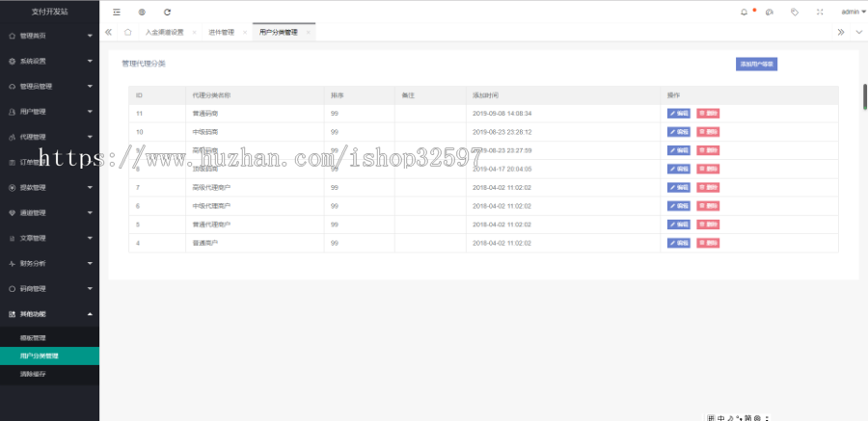Expand the 码商管理 menu arrow
The width and height of the screenshot is (868, 421).
coord(90,289)
